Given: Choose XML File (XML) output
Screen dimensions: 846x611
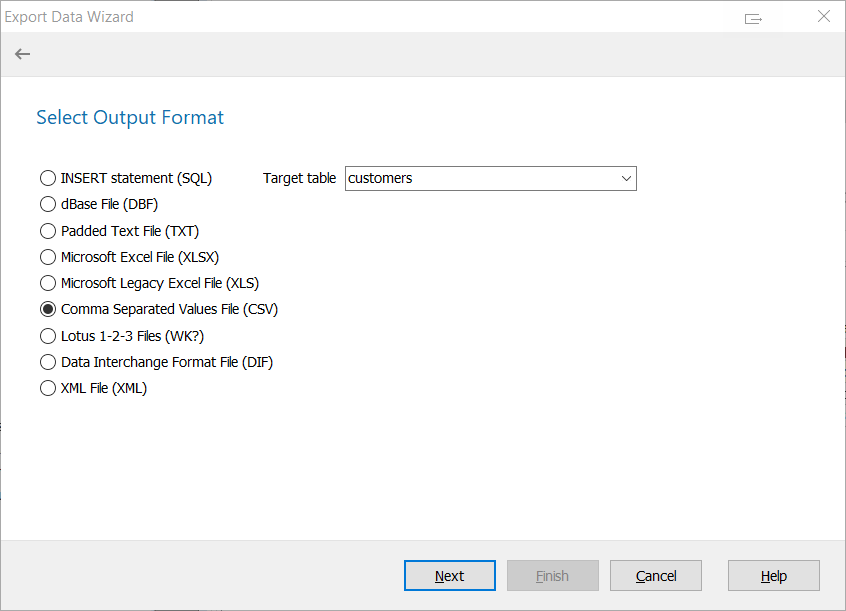Looking at the screenshot, I should click(48, 388).
